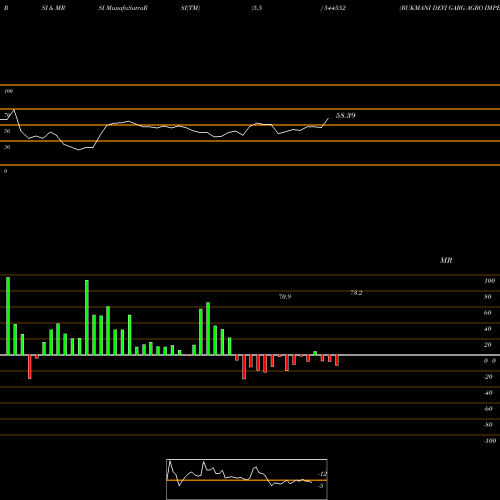Click the '-12' label in mini chart

(x=322, y=474)
